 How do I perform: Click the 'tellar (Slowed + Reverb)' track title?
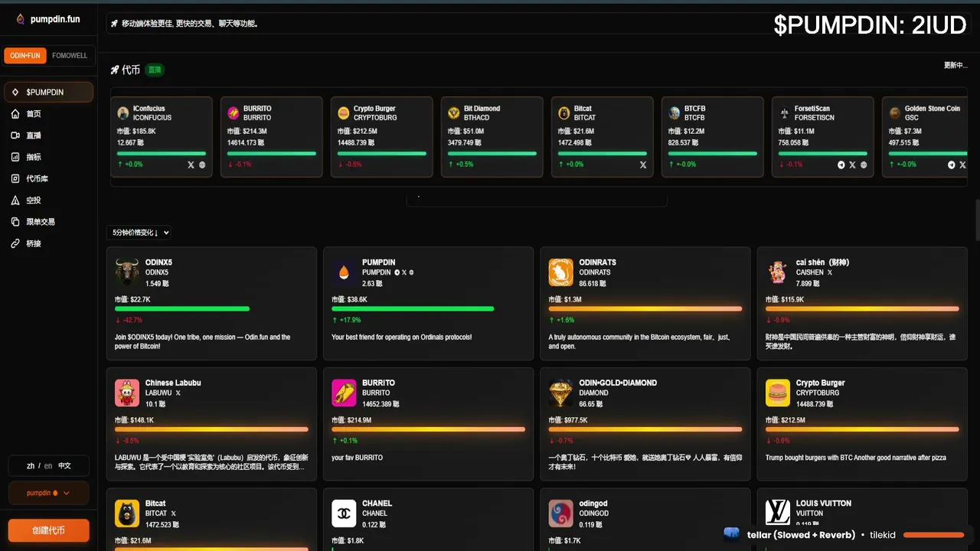point(801,535)
